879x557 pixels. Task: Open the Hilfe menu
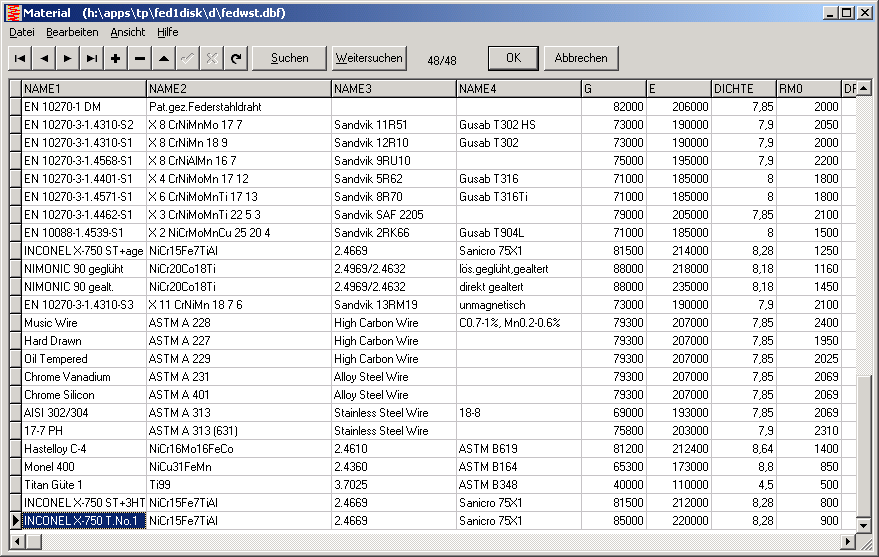pyautogui.click(x=168, y=32)
